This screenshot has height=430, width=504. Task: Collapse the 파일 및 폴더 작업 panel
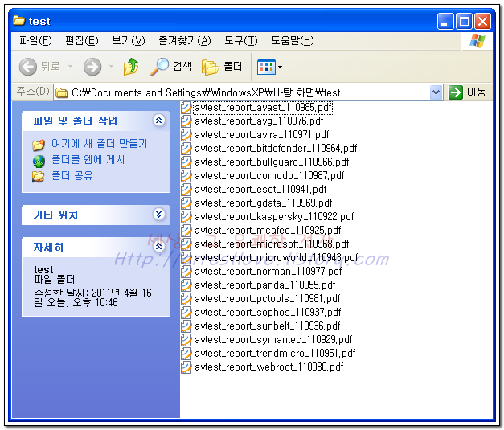(159, 121)
